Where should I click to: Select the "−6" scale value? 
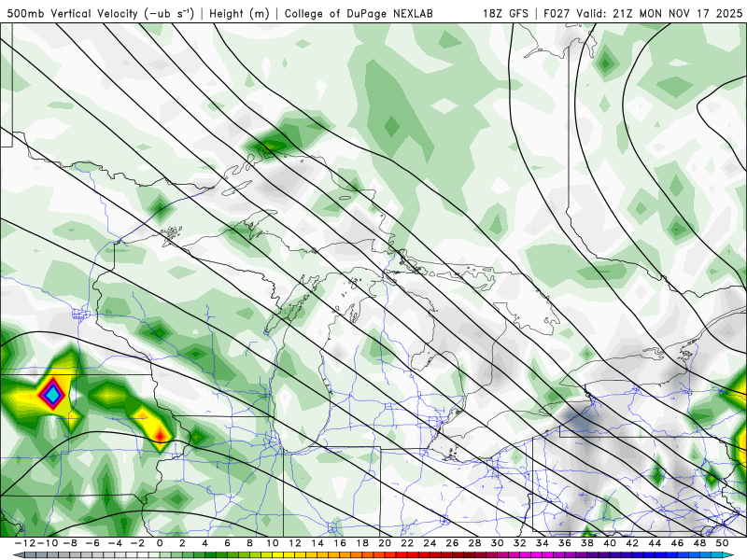tap(92, 543)
